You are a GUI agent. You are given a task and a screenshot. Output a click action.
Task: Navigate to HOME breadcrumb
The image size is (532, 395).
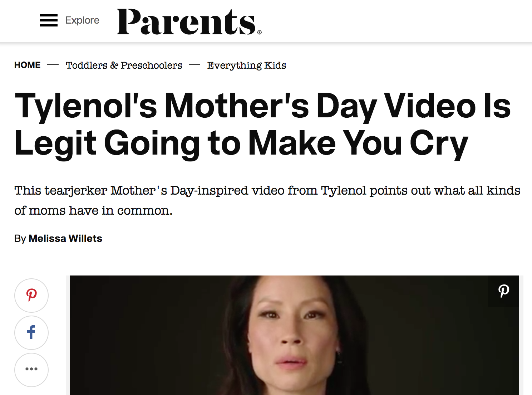tap(28, 65)
